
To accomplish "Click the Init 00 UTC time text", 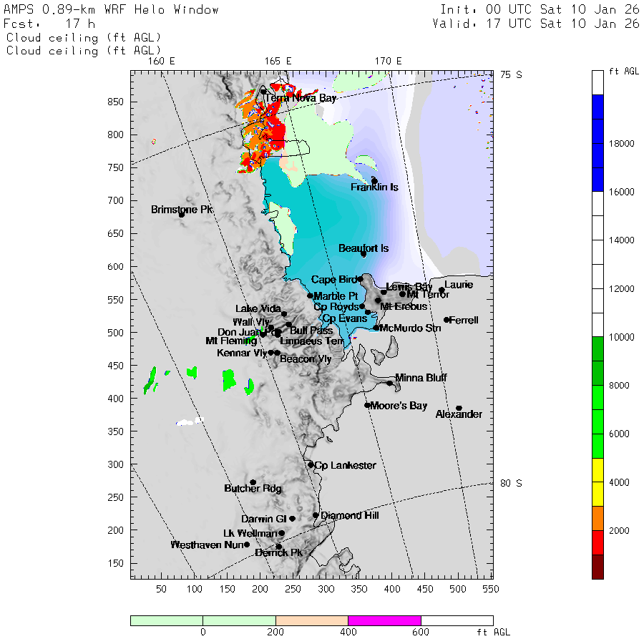I will coord(540,9).
